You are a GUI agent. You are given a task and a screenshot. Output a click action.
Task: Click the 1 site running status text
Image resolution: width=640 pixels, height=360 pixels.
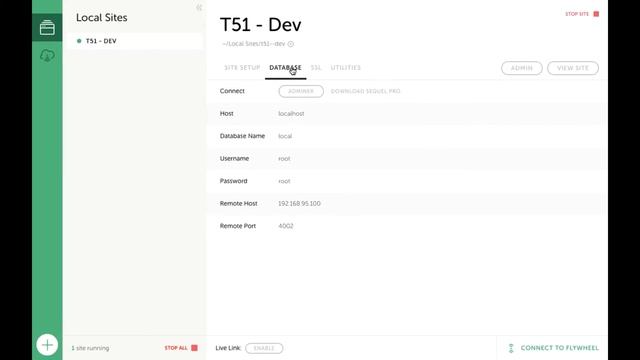90,348
